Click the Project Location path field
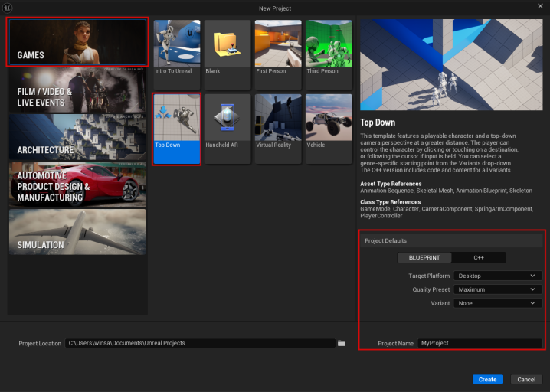Viewport: 550px width, 392px height. coord(200,343)
